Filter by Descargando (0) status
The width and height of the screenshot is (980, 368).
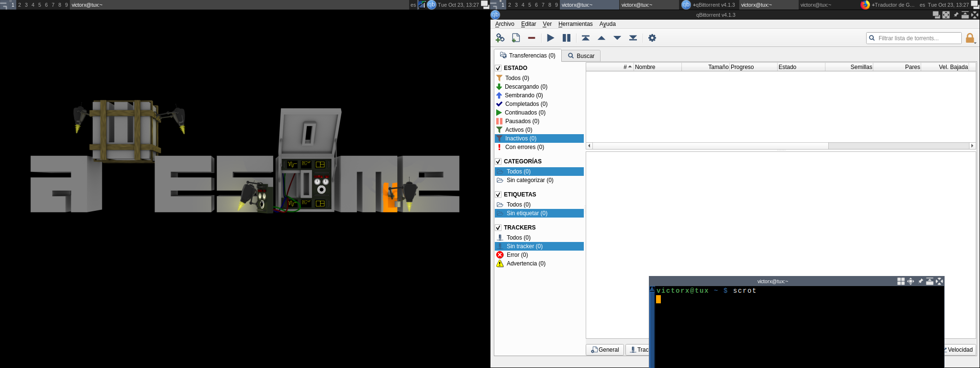[x=539, y=87]
